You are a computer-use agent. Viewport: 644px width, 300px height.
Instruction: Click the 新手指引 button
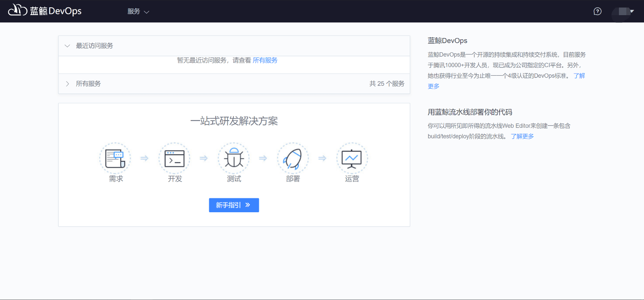[x=234, y=205]
